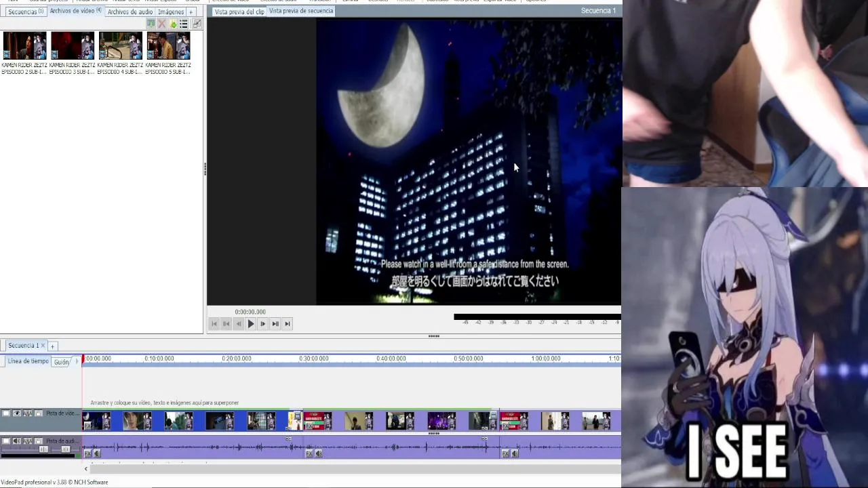Click the 0:00:00.000 timecode under the preview
The image size is (868, 488).
click(250, 312)
